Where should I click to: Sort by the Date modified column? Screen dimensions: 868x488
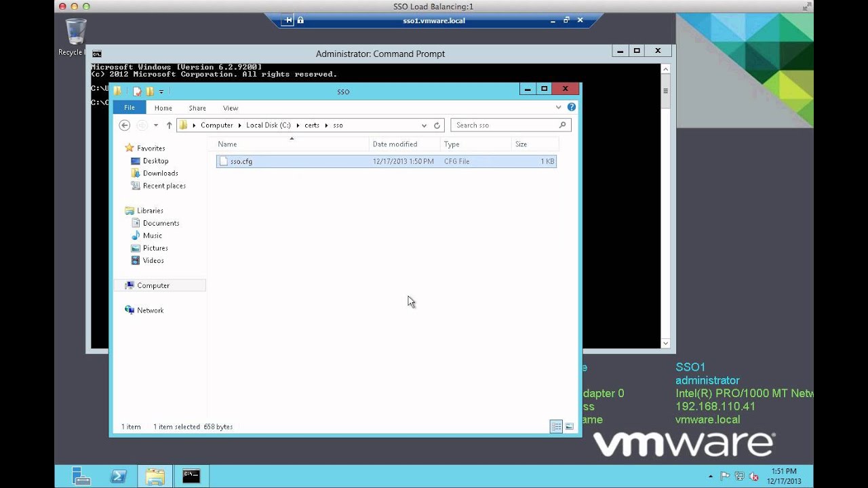coord(405,144)
